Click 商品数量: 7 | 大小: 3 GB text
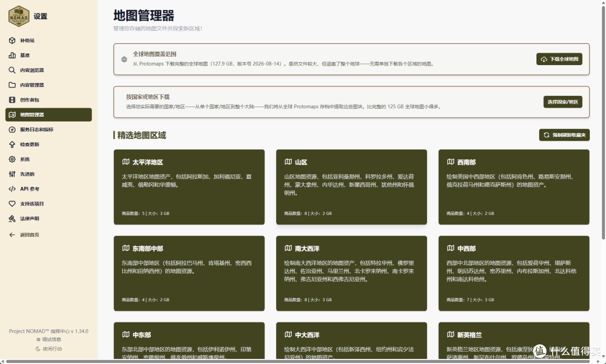 pyautogui.click(x=470, y=300)
